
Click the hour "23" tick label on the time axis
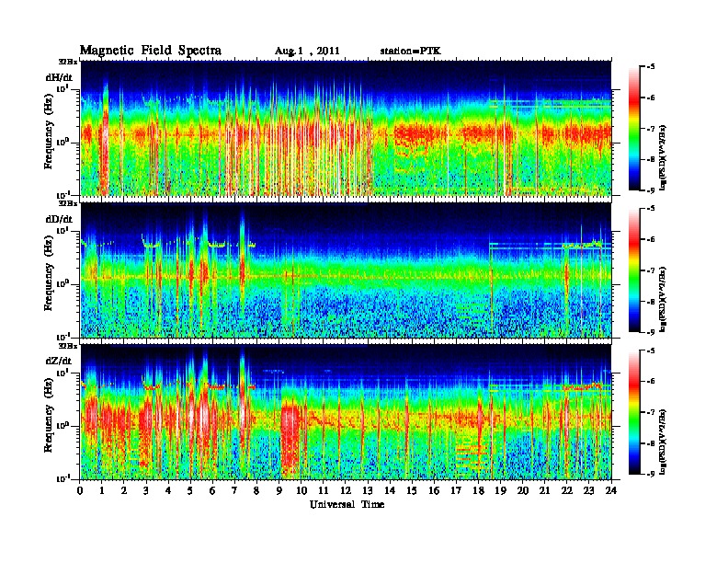click(588, 490)
